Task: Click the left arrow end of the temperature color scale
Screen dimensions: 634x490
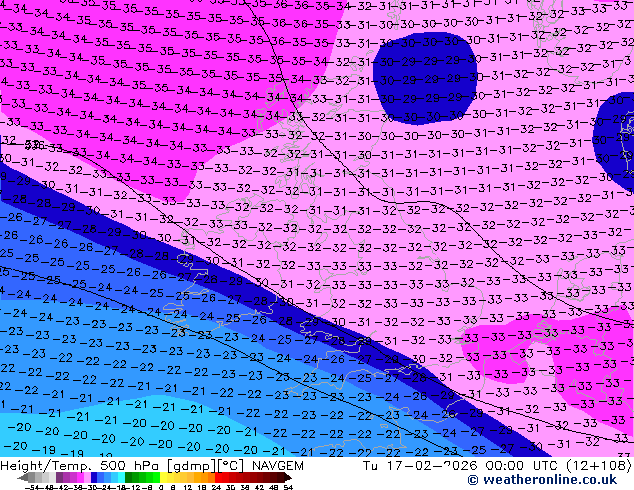Action: tap(22, 477)
